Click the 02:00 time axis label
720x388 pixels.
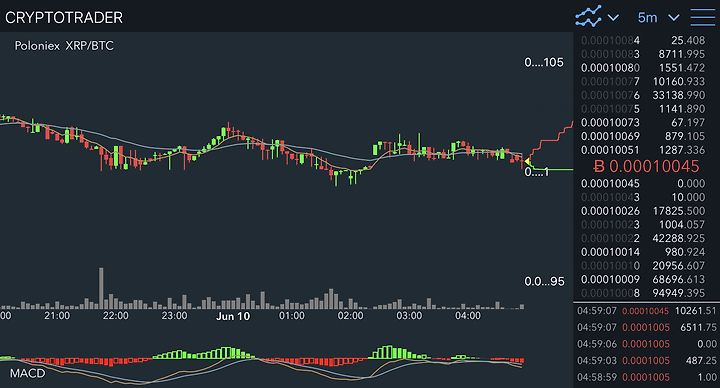point(350,316)
